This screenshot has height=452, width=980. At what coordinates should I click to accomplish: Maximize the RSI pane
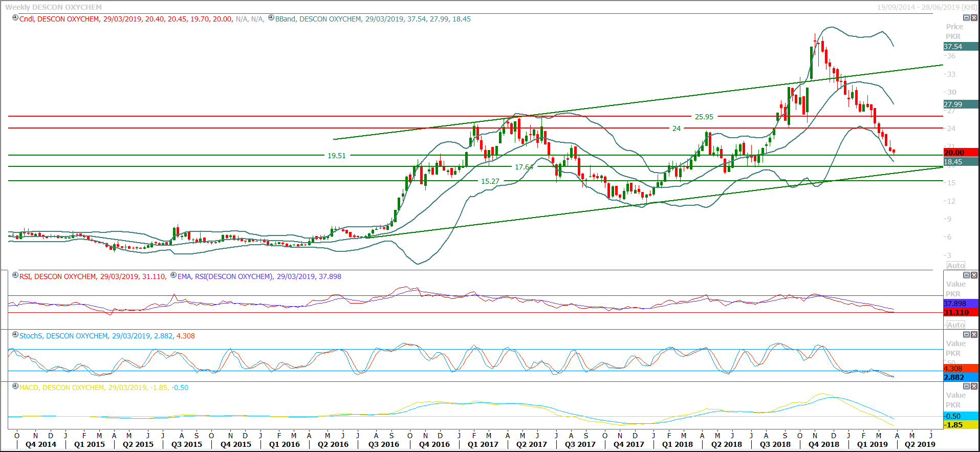967,275
